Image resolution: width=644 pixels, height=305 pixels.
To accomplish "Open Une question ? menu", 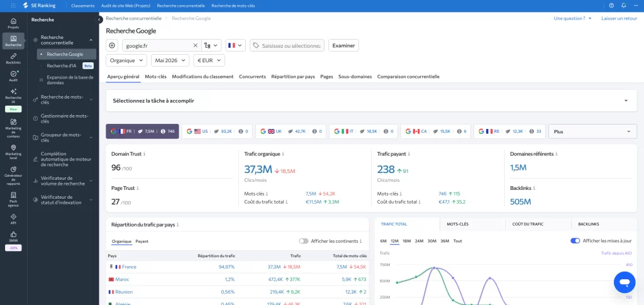I will tap(572, 18).
